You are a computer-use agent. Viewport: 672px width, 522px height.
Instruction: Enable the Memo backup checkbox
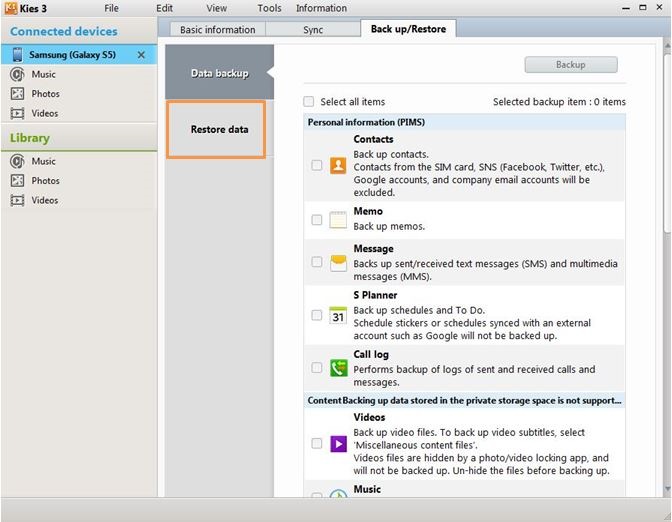(x=317, y=220)
